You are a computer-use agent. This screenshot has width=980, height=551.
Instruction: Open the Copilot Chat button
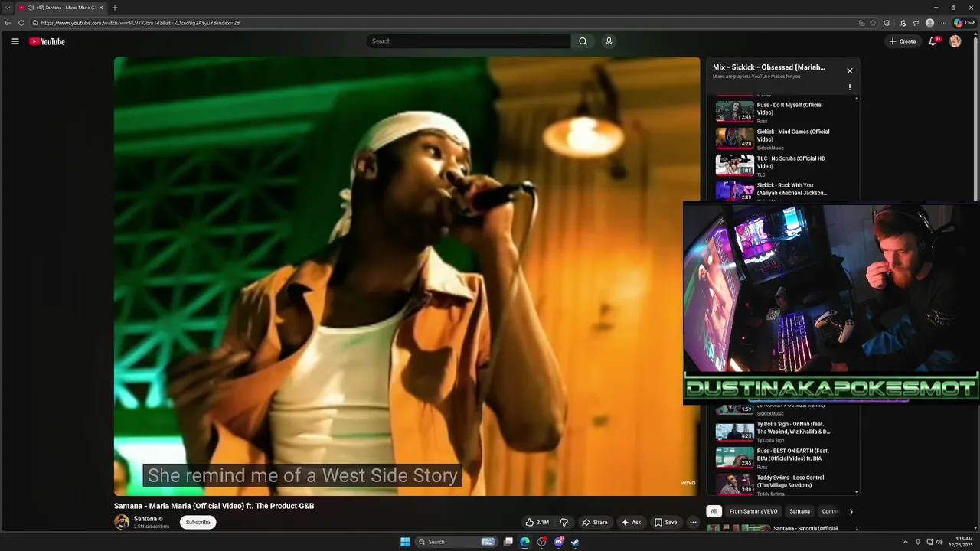tap(964, 23)
